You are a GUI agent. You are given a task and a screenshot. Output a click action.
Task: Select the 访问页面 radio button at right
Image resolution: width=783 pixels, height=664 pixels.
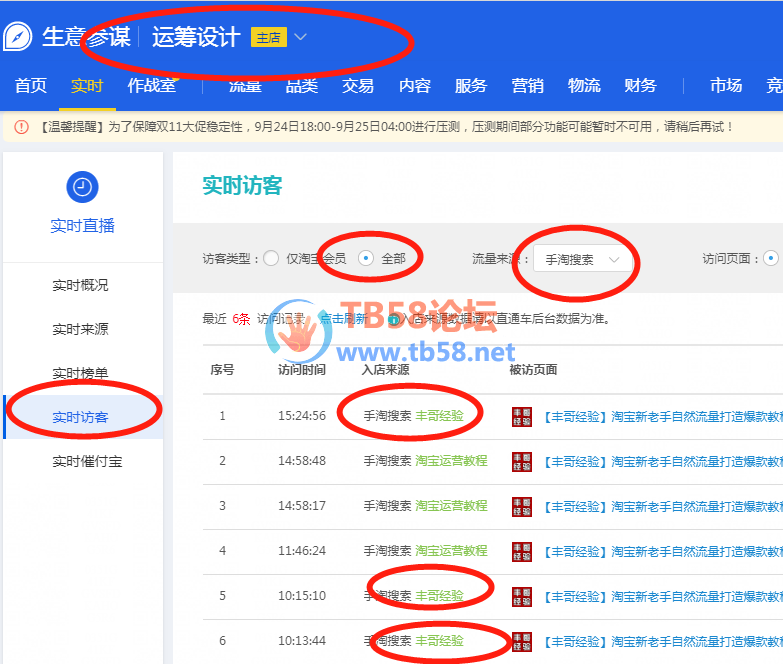(x=770, y=259)
